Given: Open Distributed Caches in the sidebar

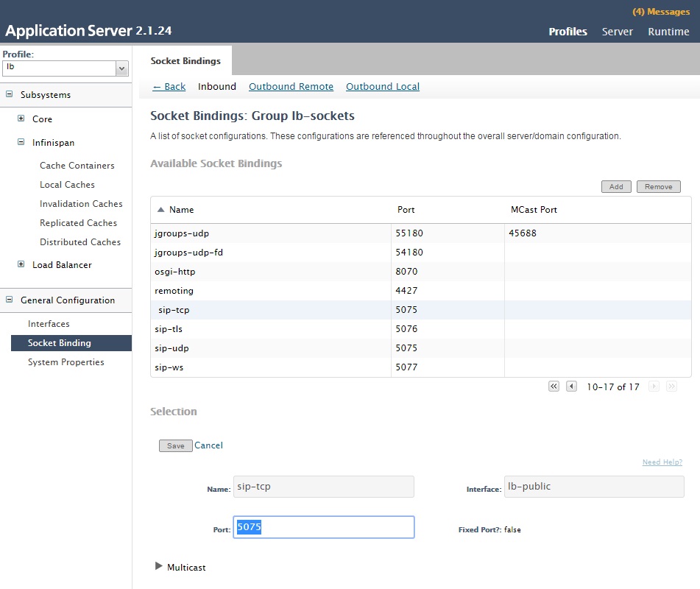Looking at the screenshot, I should 80,242.
